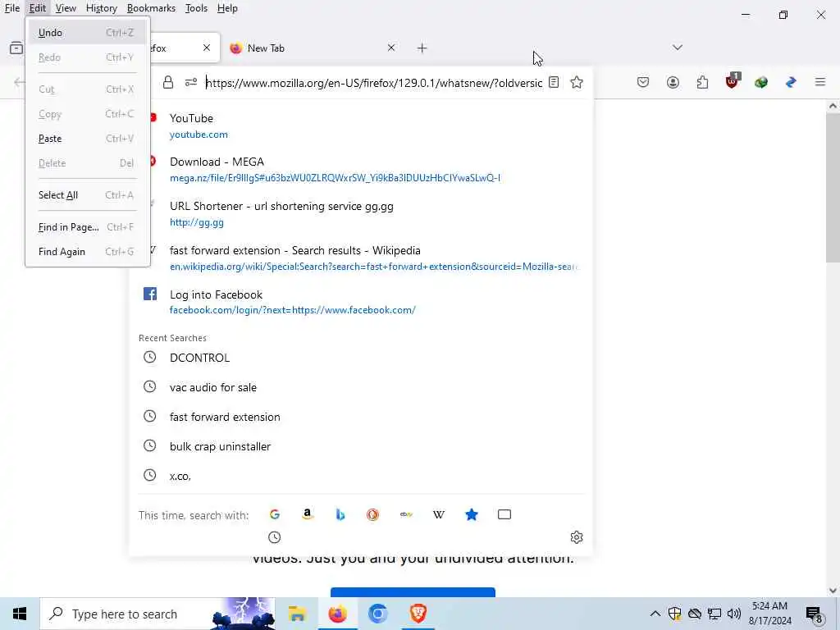Click the taskbar search box
This screenshot has width=840, height=630.
(x=157, y=614)
